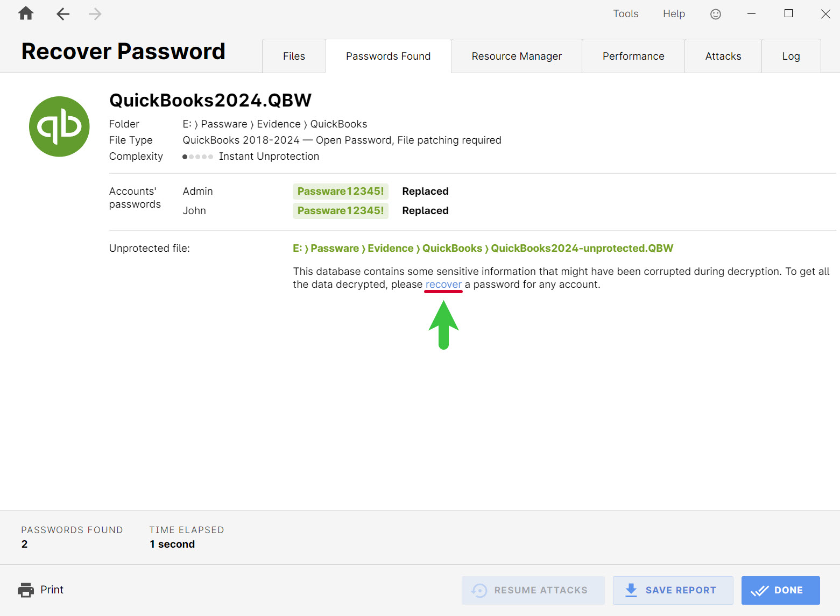Switch to the Attacks tab

tap(723, 55)
